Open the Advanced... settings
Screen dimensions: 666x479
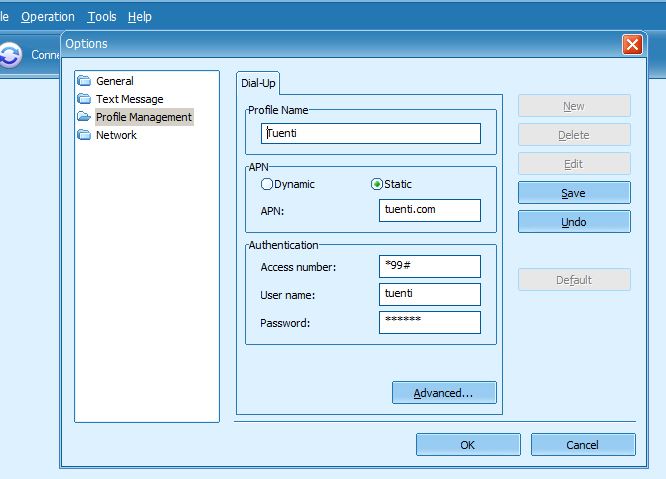(444, 392)
